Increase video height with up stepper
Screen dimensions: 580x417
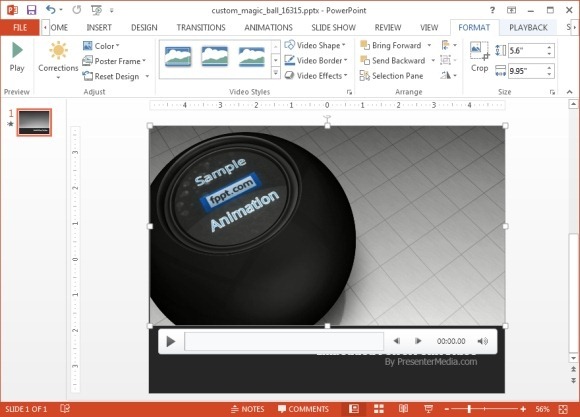click(550, 47)
